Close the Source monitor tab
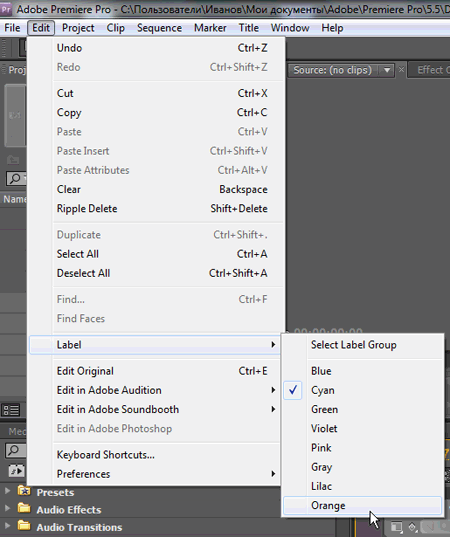 pos(401,70)
